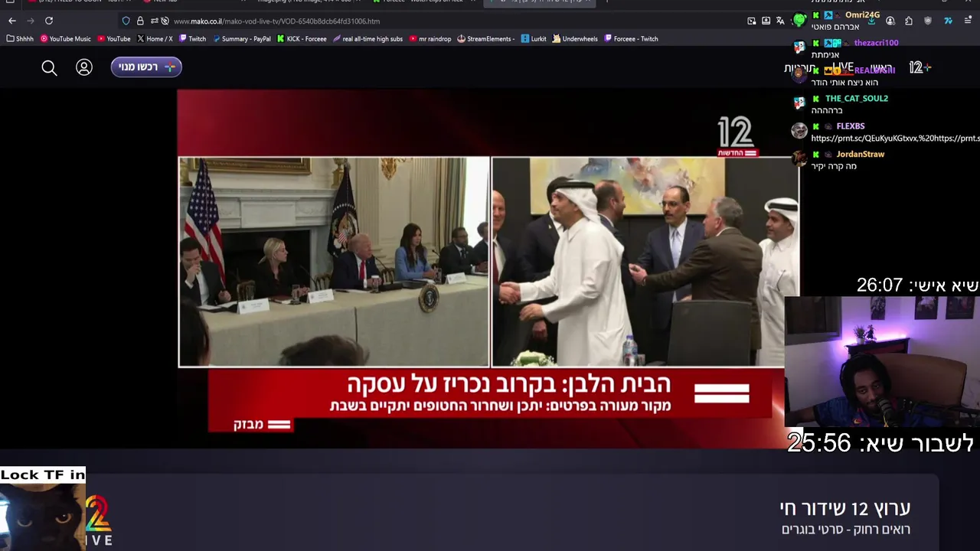Select LIVE in mako navigation
This screenshot has height=551, width=980.
(x=843, y=67)
